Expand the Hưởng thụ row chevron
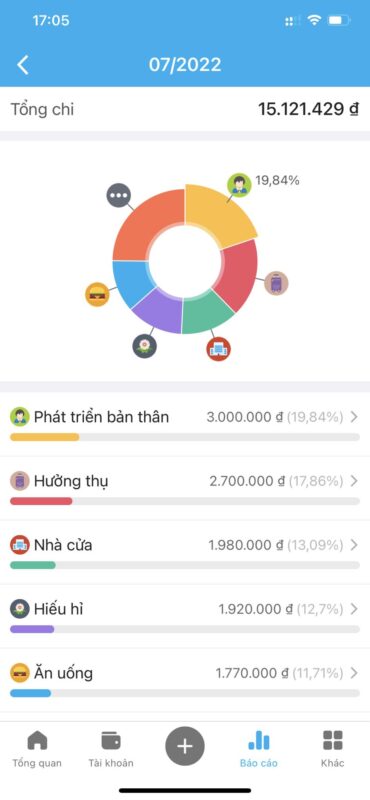This screenshot has height=800, width=370. click(x=354, y=481)
